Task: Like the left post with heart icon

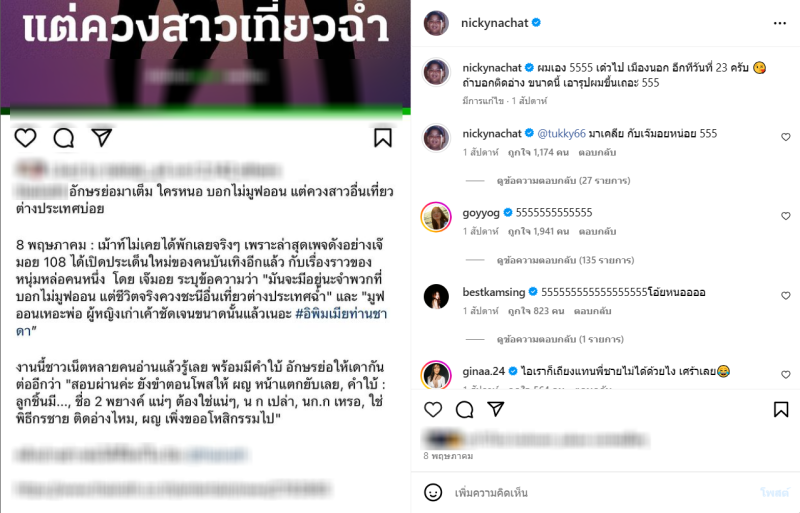Action: 25,138
